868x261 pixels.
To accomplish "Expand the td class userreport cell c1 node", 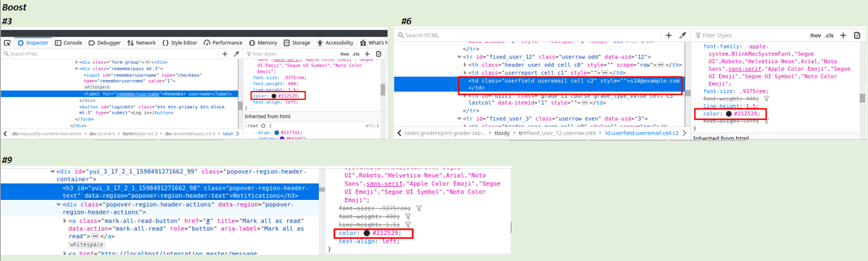I will tap(465, 72).
